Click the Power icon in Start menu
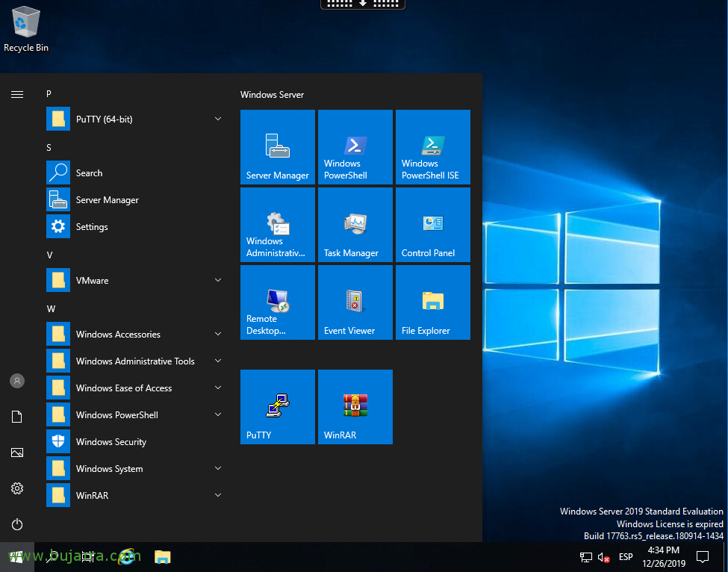The width and height of the screenshot is (728, 572). click(17, 524)
